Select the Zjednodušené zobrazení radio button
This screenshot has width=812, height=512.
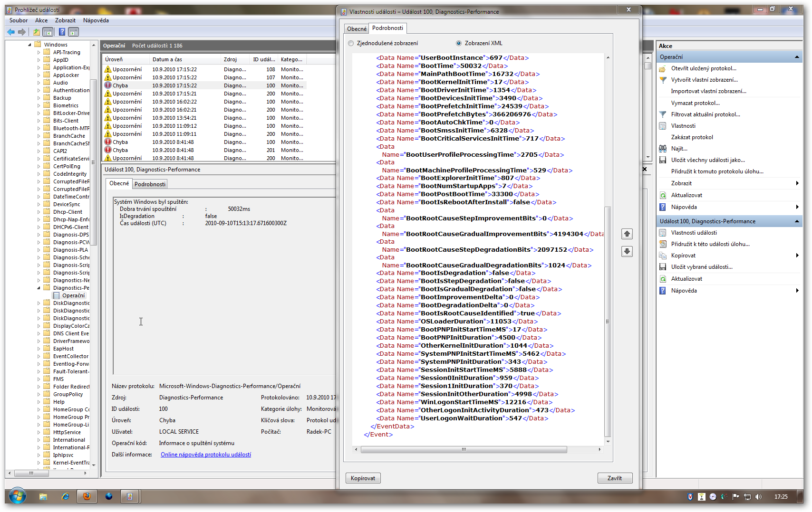click(x=351, y=43)
